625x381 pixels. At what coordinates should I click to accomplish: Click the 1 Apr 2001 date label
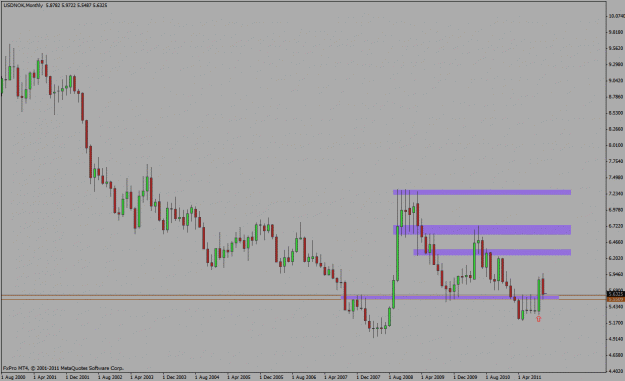click(x=45, y=377)
